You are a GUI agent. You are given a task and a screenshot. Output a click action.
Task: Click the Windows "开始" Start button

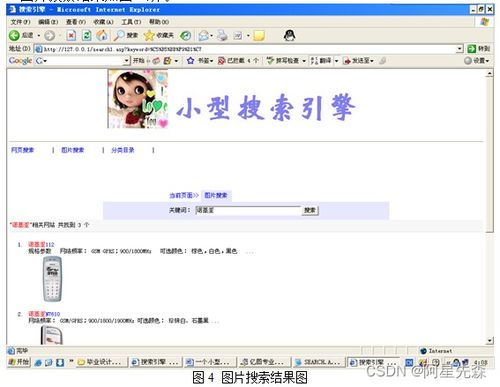coord(19,362)
